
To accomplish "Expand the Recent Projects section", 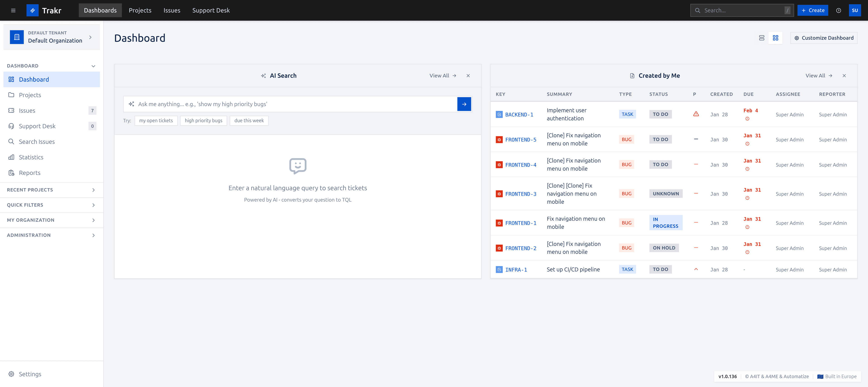I will click(x=93, y=190).
